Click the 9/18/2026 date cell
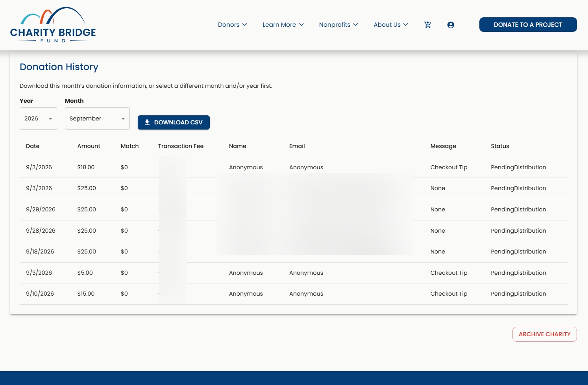The image size is (588, 385). pos(40,252)
